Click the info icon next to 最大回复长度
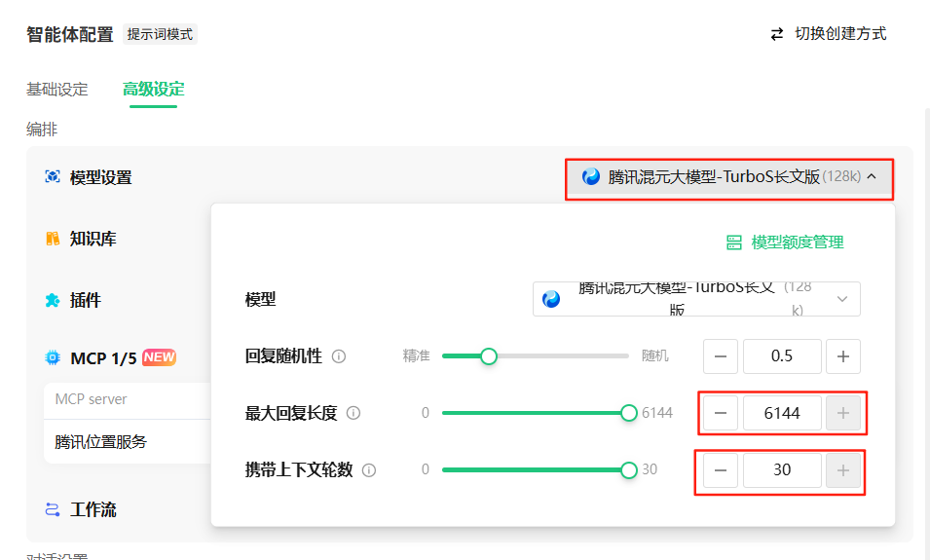The width and height of the screenshot is (930, 560). coord(353,413)
